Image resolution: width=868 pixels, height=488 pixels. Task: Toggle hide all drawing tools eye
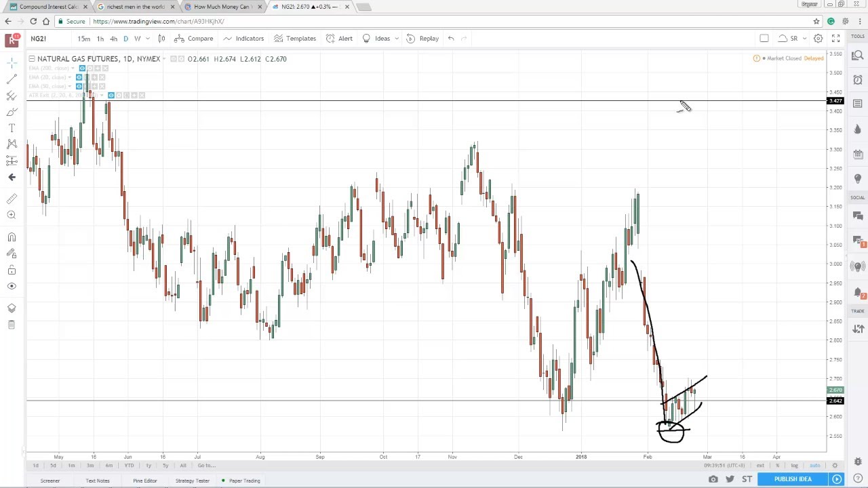(x=12, y=286)
